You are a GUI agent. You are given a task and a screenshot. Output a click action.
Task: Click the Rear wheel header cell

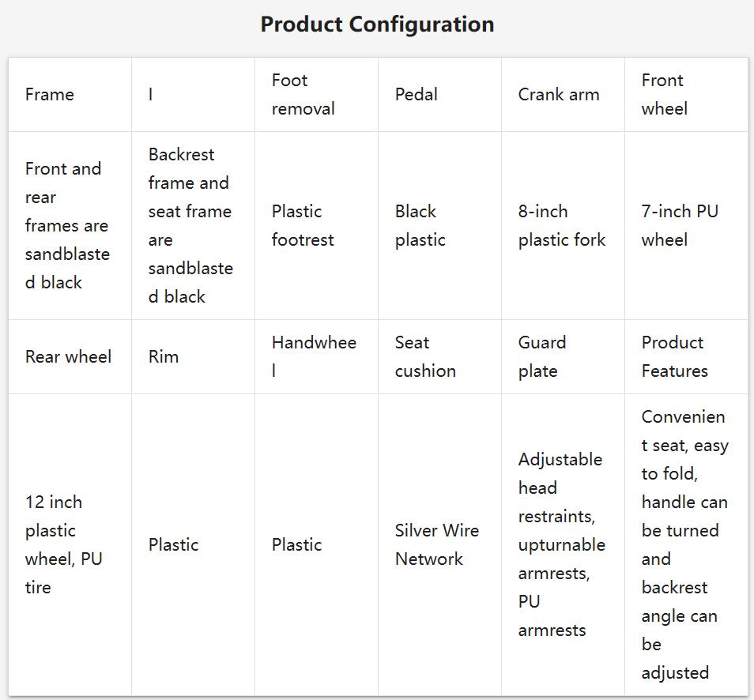pos(70,357)
